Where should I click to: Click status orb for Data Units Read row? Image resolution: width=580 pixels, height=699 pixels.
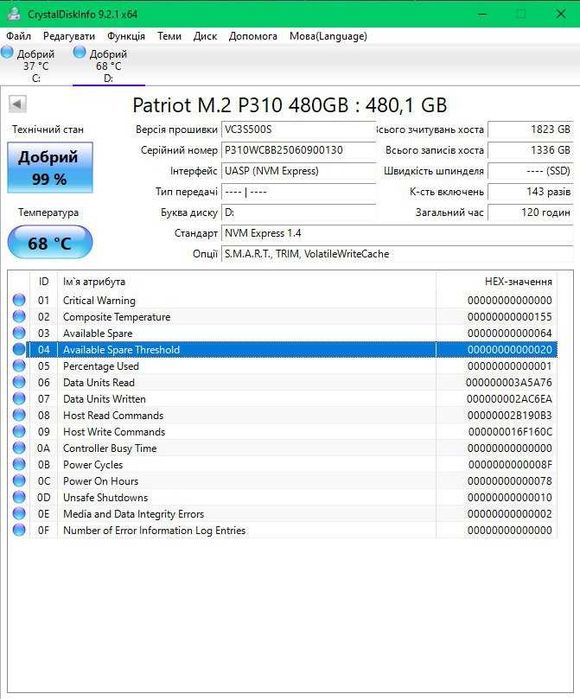pos(19,382)
